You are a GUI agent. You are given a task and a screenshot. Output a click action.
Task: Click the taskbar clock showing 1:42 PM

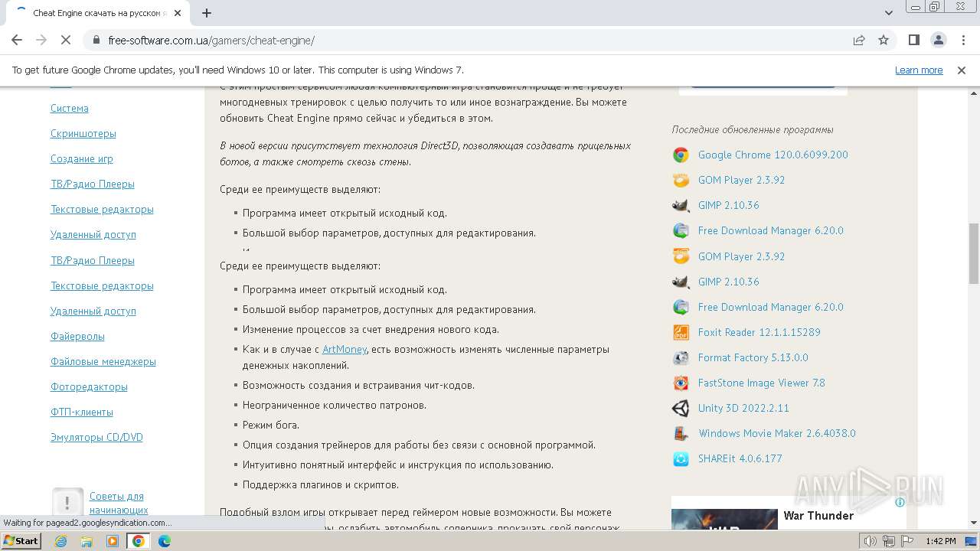(940, 541)
